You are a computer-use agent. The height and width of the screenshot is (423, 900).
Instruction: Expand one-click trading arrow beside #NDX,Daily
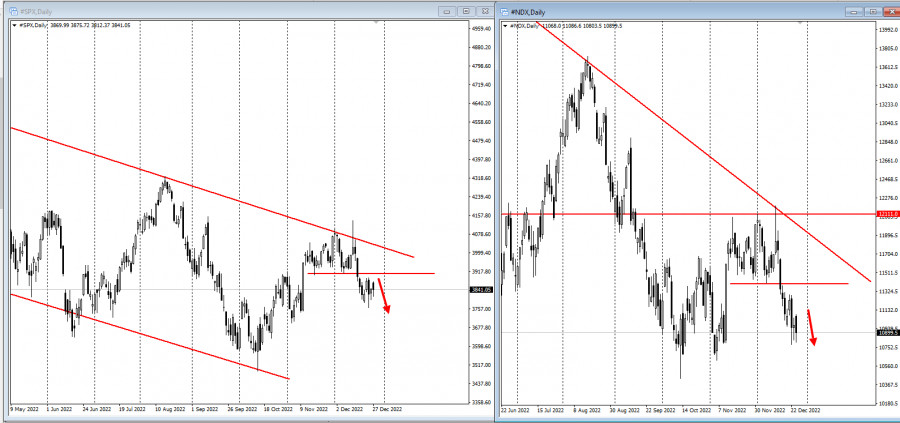pos(506,26)
